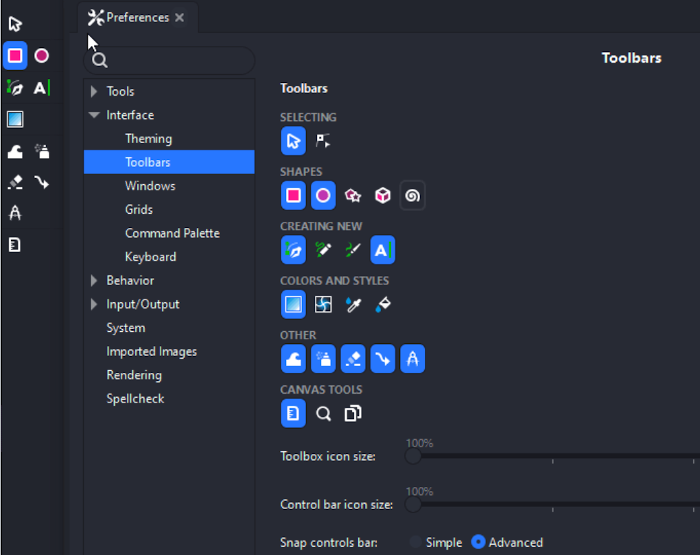Toggle Ellipse tool under SHAPES
This screenshot has height=555, width=700.
point(323,196)
